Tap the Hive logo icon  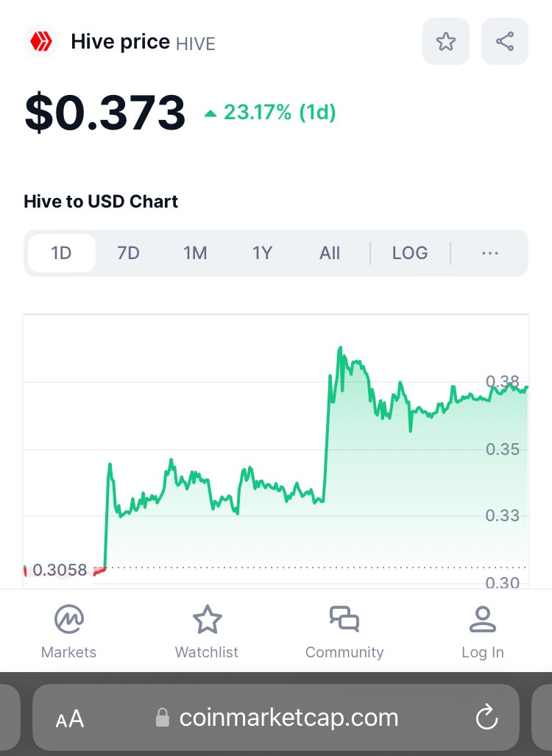point(41,42)
